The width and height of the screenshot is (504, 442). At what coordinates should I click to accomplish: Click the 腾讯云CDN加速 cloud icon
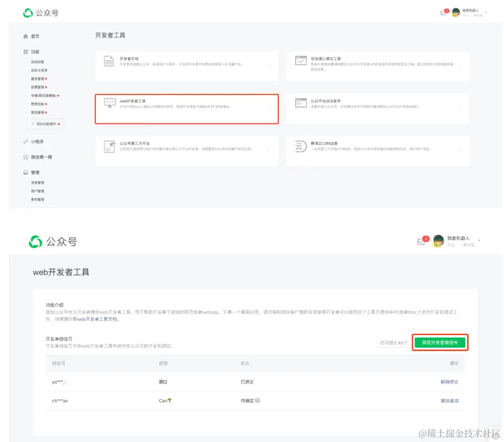[x=301, y=146]
